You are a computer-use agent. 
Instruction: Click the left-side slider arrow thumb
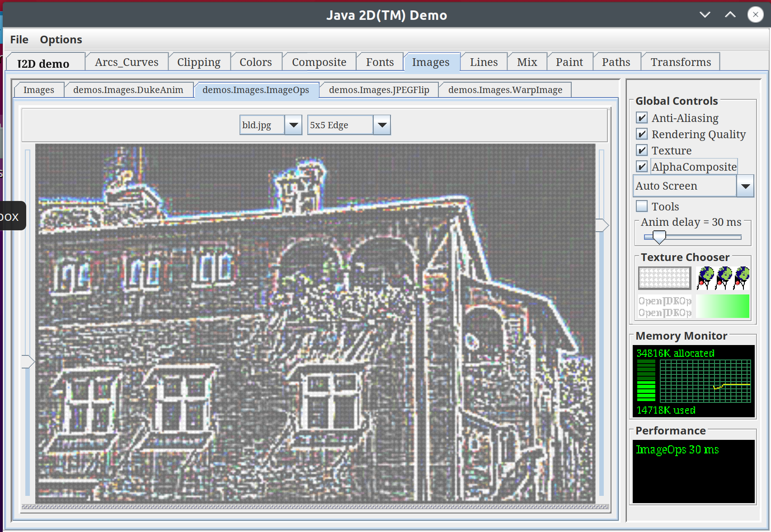28,362
